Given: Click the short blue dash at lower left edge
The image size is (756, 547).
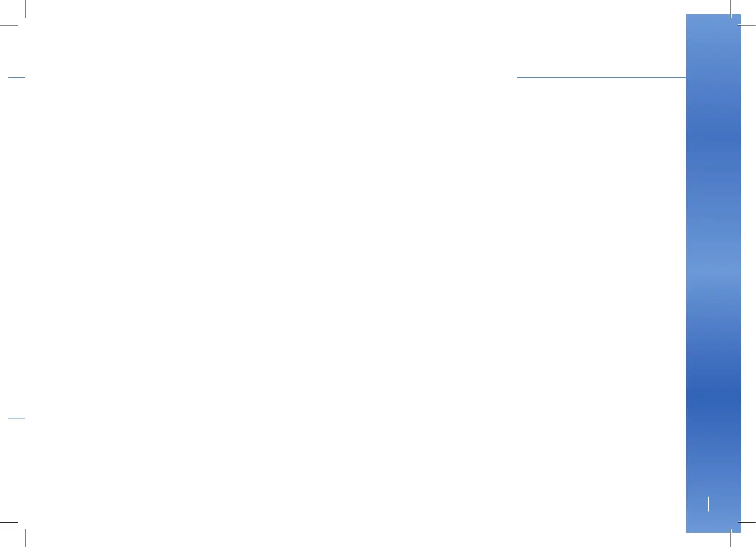Looking at the screenshot, I should pyautogui.click(x=17, y=418).
